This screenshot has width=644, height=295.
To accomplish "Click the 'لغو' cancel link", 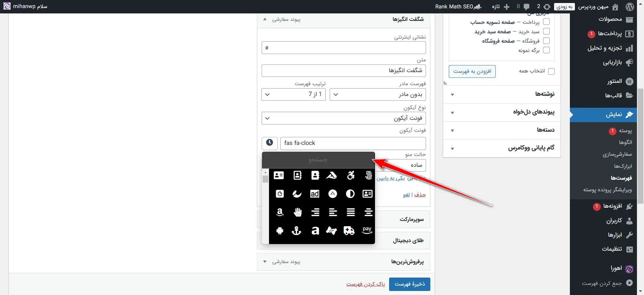I will point(407,195).
